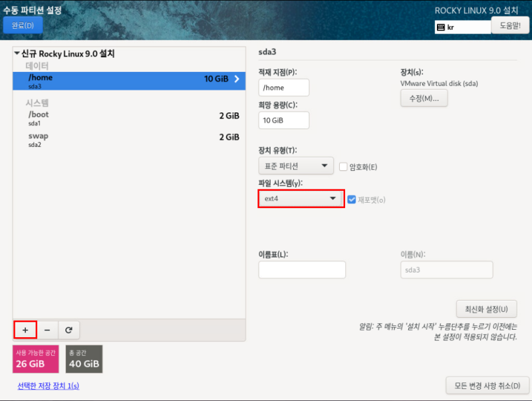Image resolution: width=532 pixels, height=401 pixels.
Task: Select the swap sda2 partition row
Action: tap(129, 140)
